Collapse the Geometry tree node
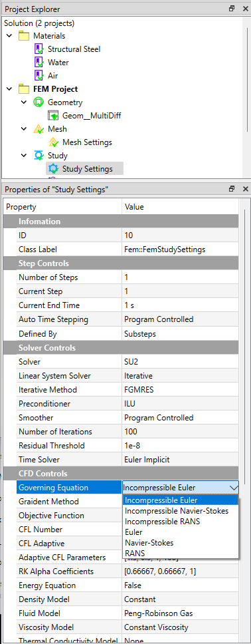 25,102
